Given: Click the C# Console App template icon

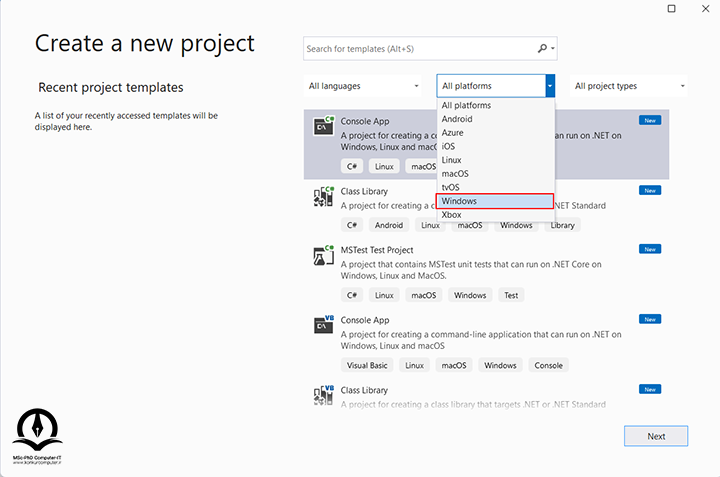Looking at the screenshot, I should point(324,125).
